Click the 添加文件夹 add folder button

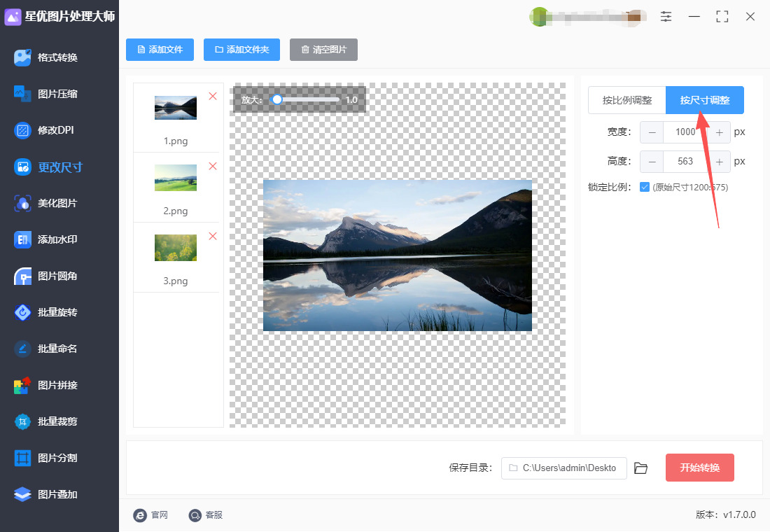pyautogui.click(x=241, y=50)
